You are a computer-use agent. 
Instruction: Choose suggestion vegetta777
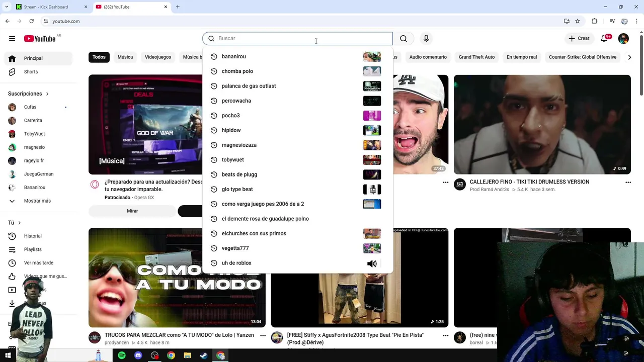tap(297, 248)
